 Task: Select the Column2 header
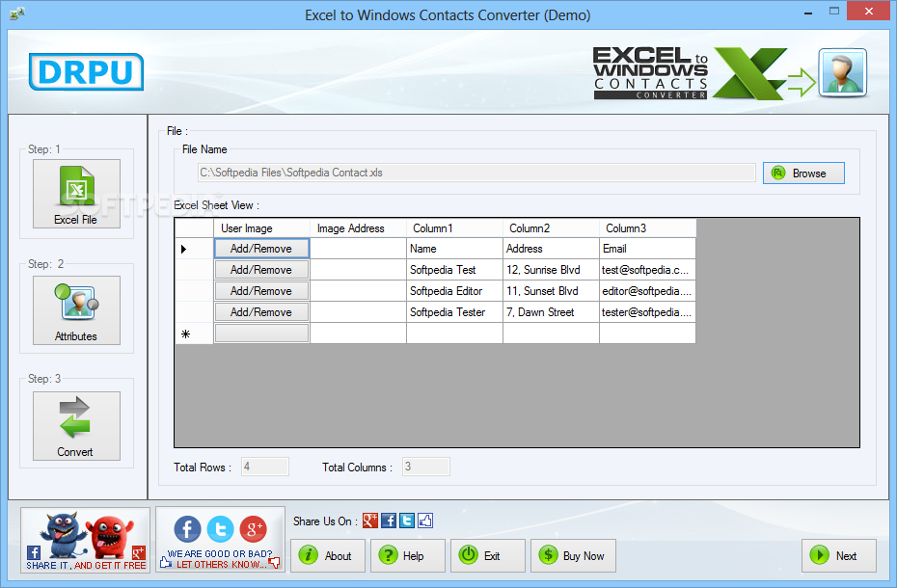click(551, 228)
